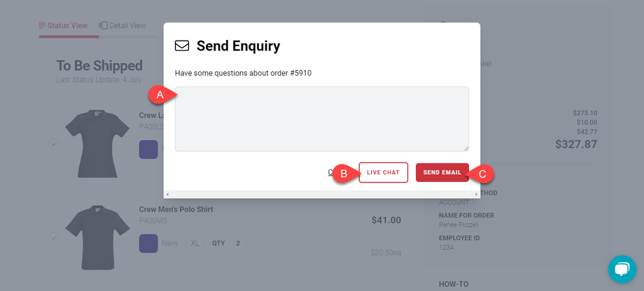
Task: Click the dialog's horizontal scrollbar right arrow
Action: click(x=477, y=194)
